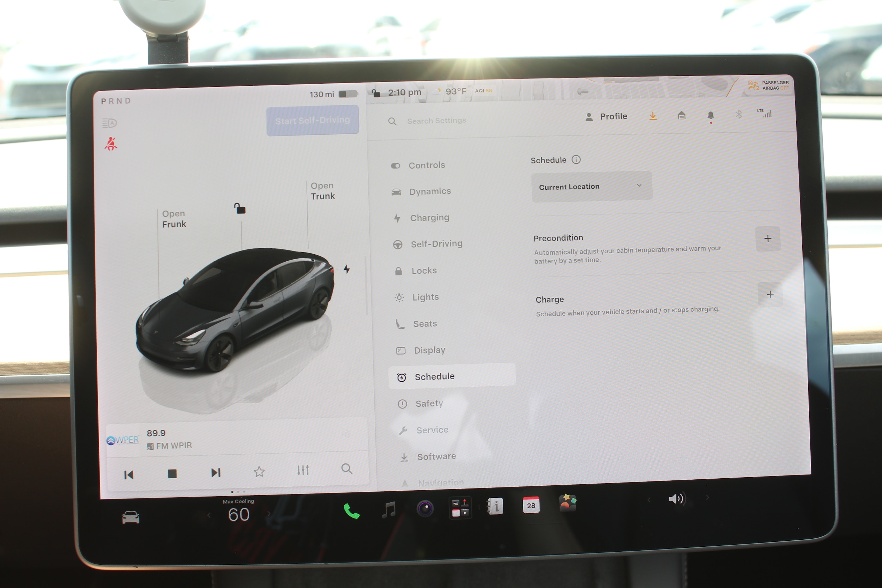
Task: Tap the LTE signal strength icon
Action: tap(764, 114)
